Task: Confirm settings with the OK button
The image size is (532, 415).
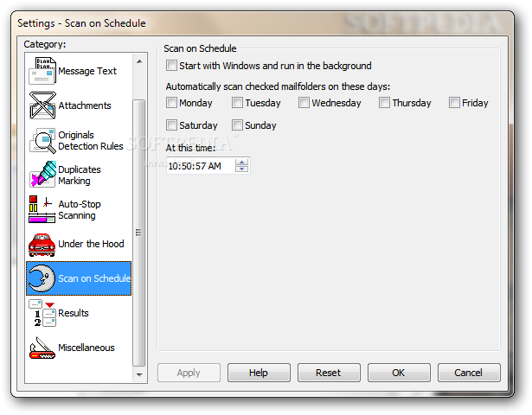Action: (399, 373)
